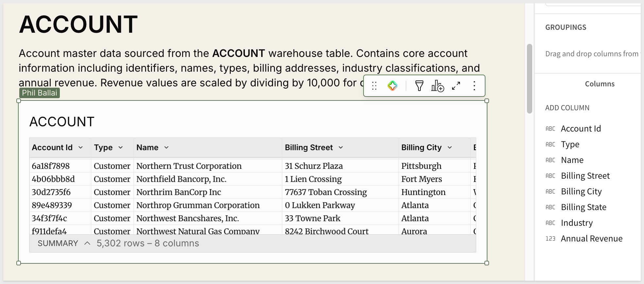Click the GROUPINGS section header
Viewport: 644px width, 284px height.
click(566, 27)
